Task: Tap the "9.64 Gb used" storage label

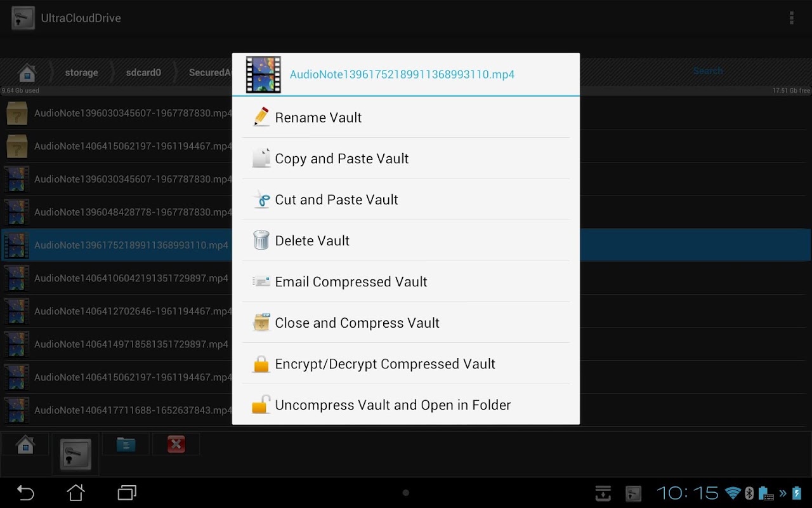Action: [x=20, y=91]
